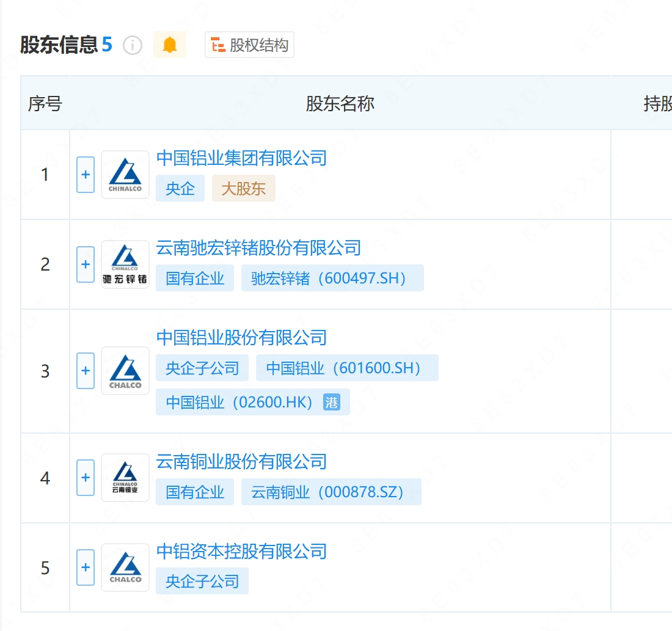Expand row 5 中铝资本控股有限公司
Screen dimensions: 672x631
tap(86, 567)
